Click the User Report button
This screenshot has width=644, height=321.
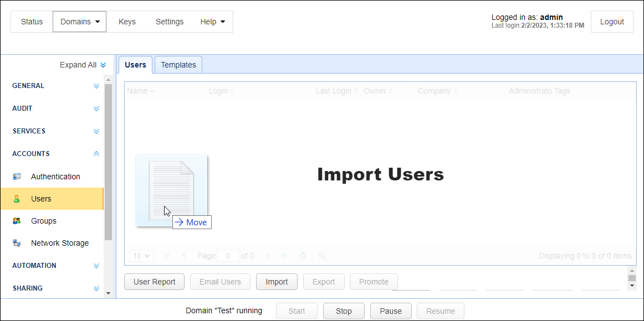click(x=154, y=282)
